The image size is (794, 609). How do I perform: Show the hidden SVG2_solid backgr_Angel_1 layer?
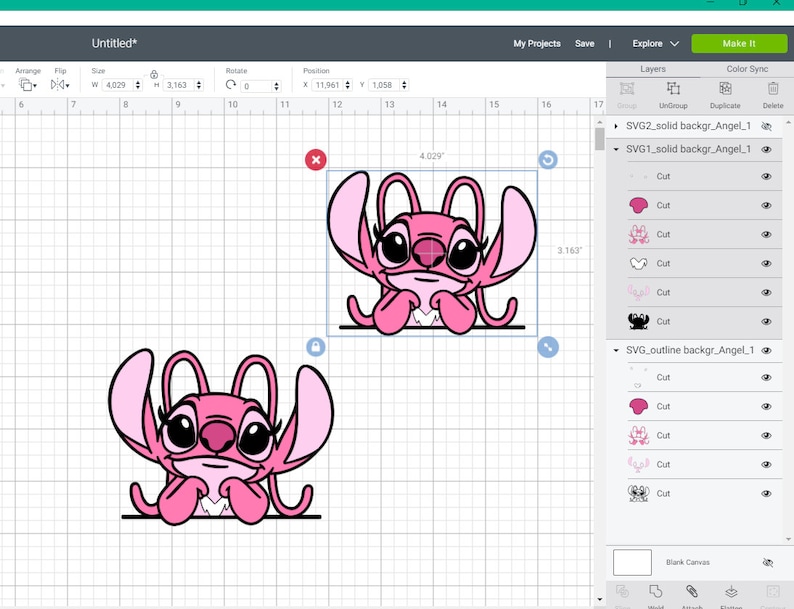pos(767,126)
